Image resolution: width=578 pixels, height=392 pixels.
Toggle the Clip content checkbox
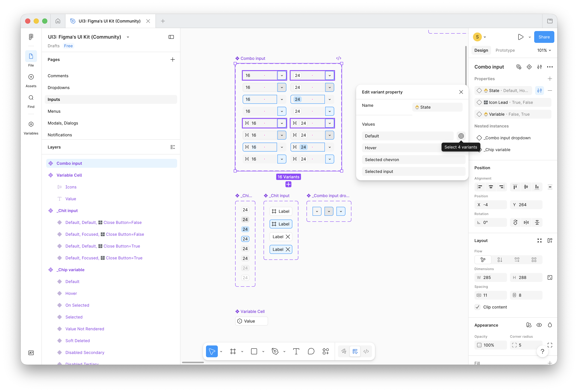coord(477,307)
